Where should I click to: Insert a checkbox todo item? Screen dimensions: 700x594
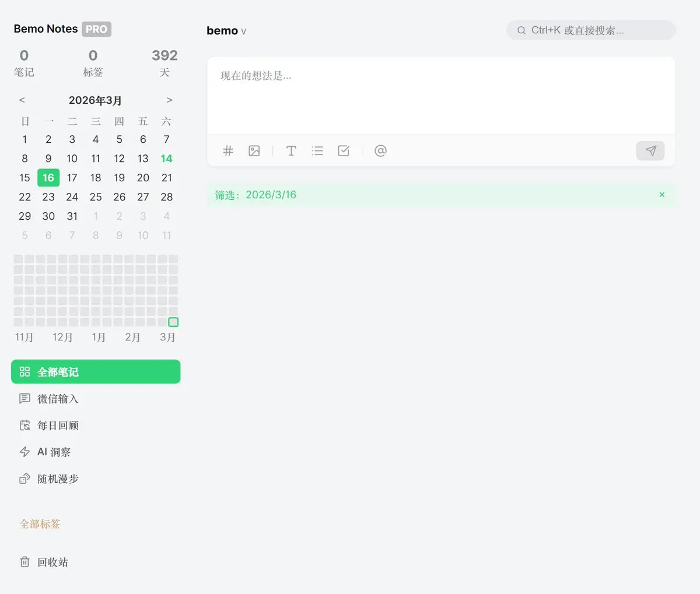(344, 151)
